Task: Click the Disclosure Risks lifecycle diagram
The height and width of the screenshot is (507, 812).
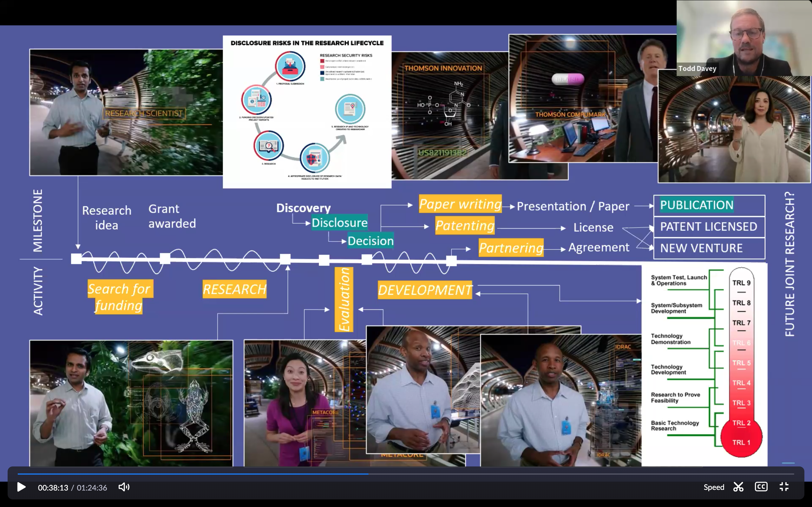Action: coord(307,112)
